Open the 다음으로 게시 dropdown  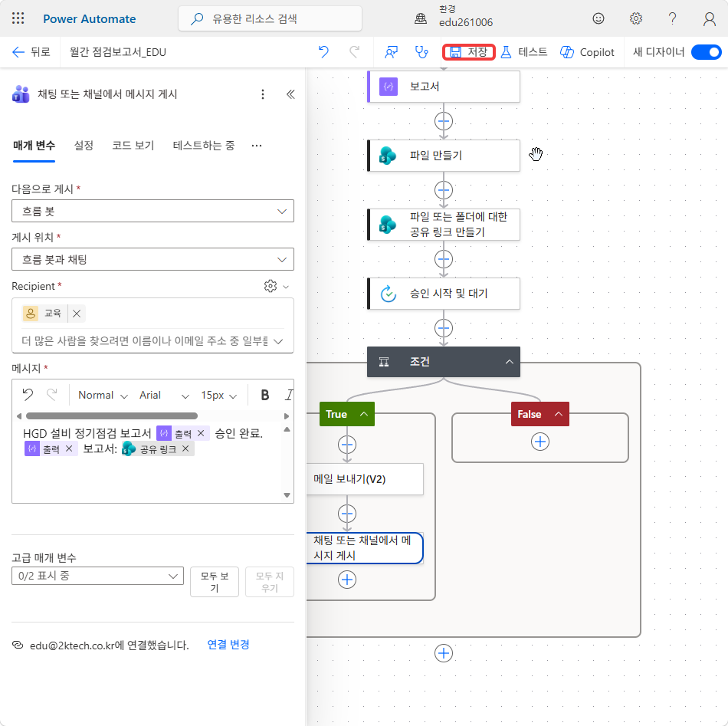[x=152, y=211]
